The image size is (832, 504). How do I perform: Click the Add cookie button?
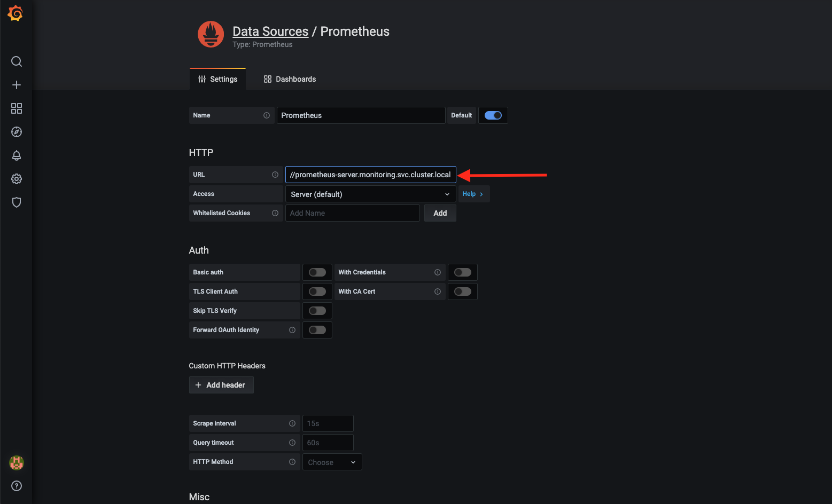click(440, 213)
